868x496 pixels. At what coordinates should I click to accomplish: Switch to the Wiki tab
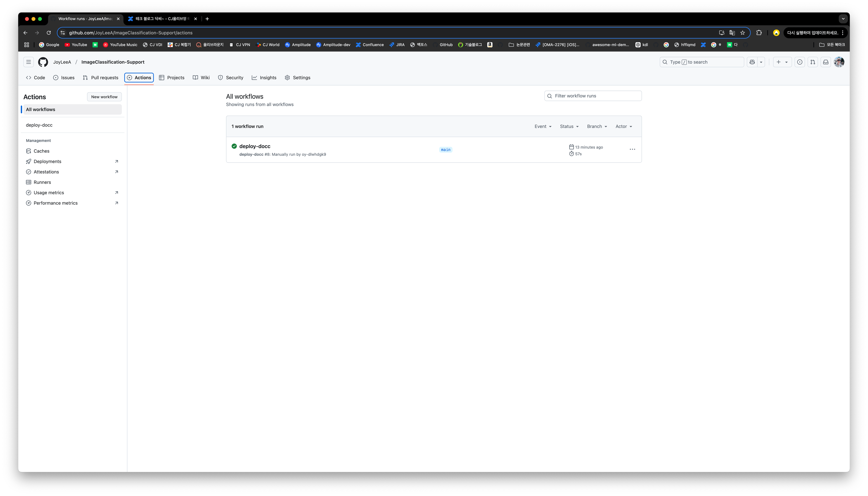point(201,78)
